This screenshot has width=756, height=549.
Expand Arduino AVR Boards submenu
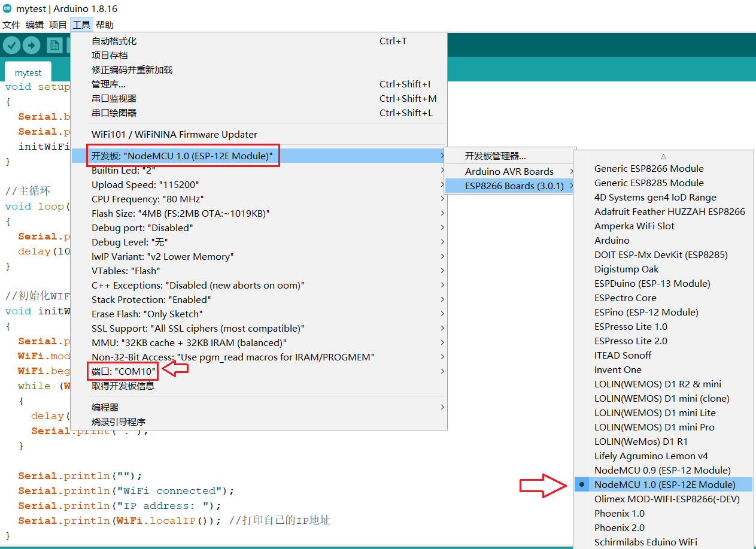[510, 172]
